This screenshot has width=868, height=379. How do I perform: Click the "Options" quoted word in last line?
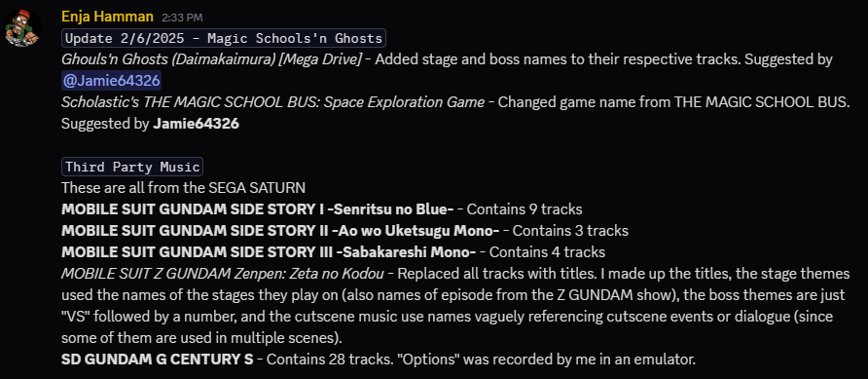(428, 360)
